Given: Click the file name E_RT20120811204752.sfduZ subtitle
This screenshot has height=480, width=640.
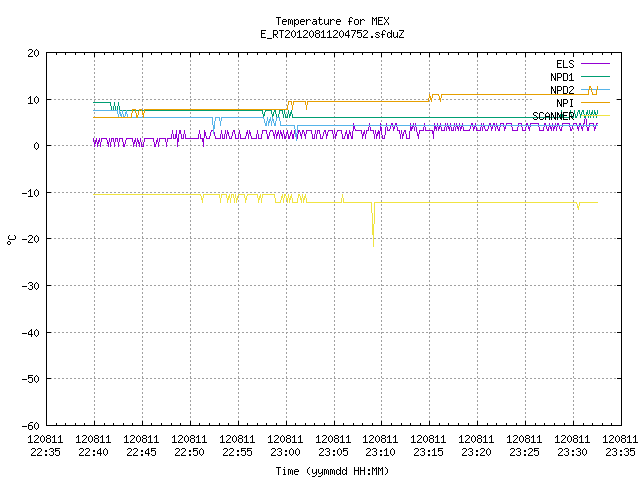Looking at the screenshot, I should pos(332,34).
